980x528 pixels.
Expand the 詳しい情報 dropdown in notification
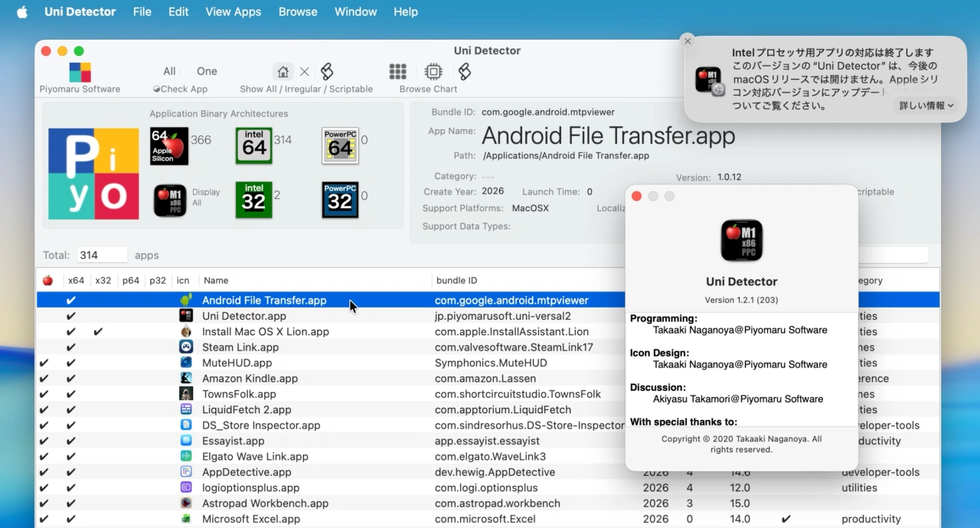point(926,106)
